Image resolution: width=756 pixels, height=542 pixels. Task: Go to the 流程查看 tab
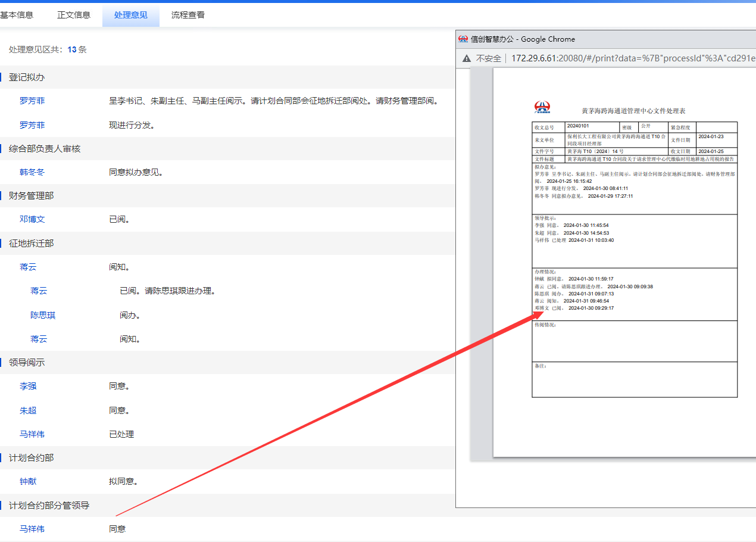(x=188, y=15)
